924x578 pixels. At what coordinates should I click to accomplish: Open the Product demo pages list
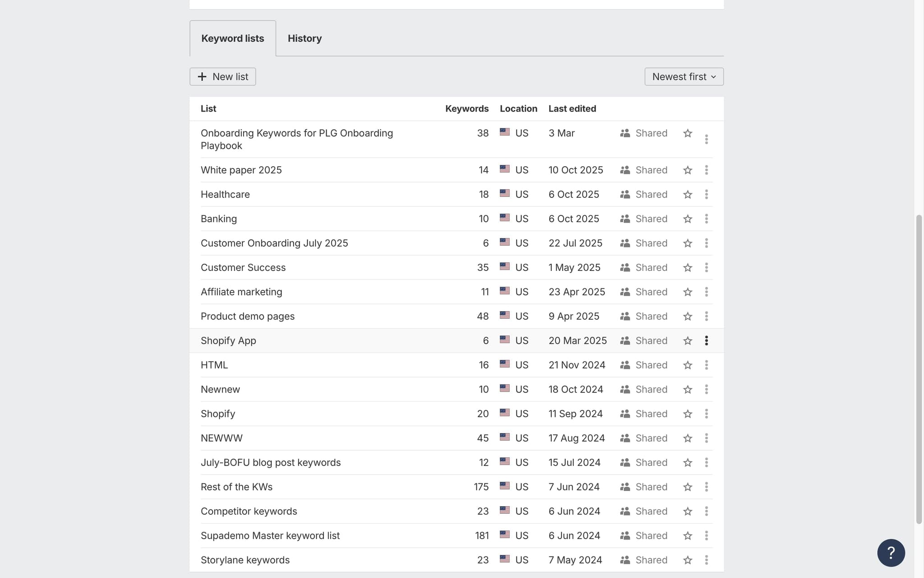click(247, 317)
